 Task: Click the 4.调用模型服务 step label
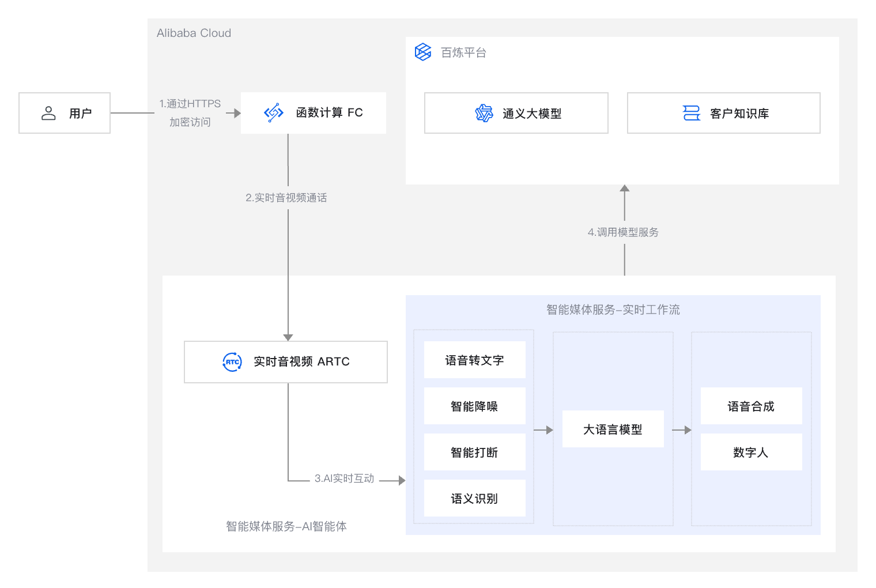point(624,232)
